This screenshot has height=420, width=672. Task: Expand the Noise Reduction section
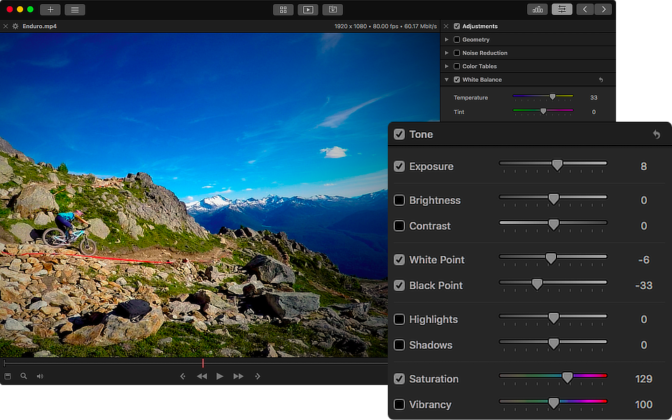[446, 53]
